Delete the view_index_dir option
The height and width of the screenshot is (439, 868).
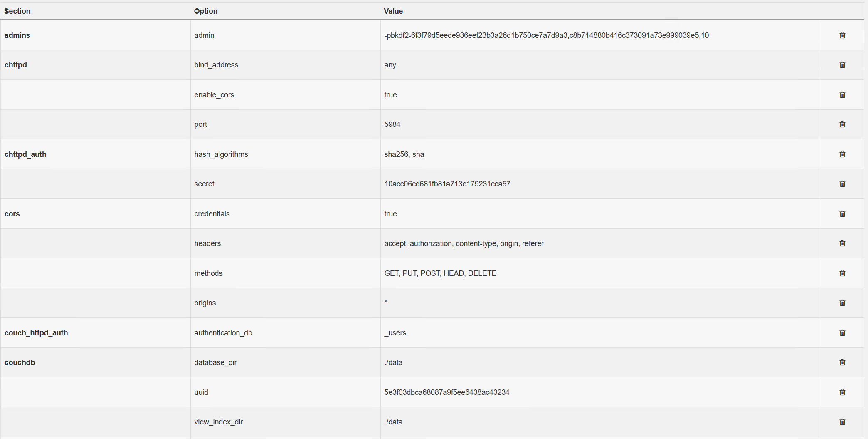[x=842, y=422]
